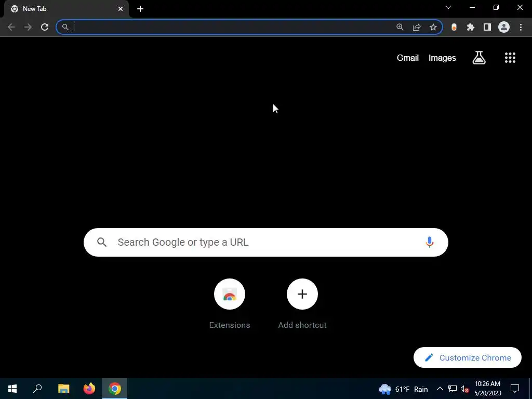Open Customize Chrome button
This screenshot has height=399, width=532.
coord(467,357)
